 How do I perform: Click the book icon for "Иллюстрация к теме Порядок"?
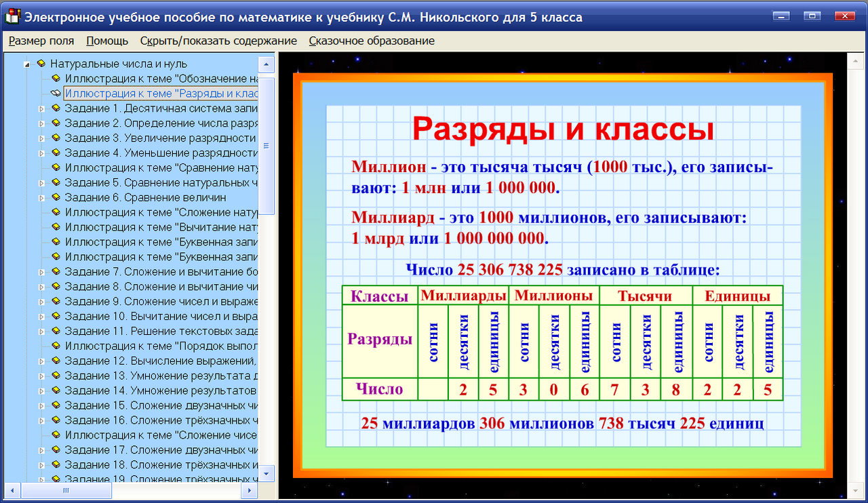(56, 345)
